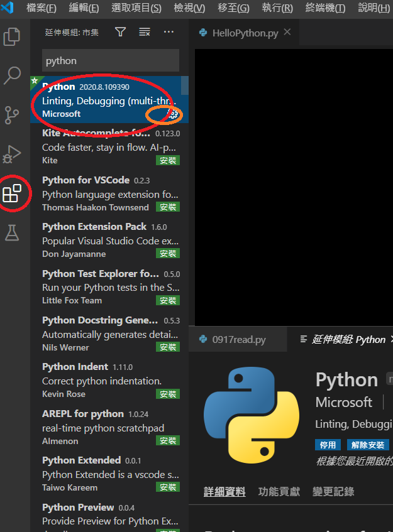Click the Python file icon on HelloPython.py tab
Screen dimensions: 393x532
(203, 33)
